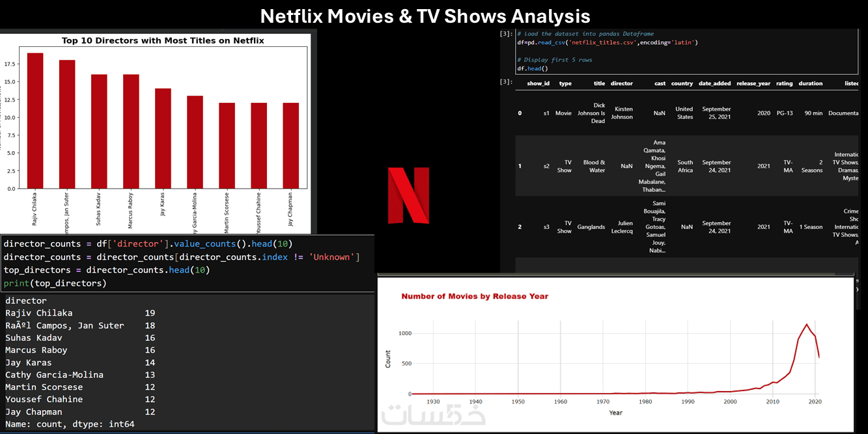Click the 1000 tick on the Count axis
Image resolution: width=868 pixels, height=434 pixels.
(404, 333)
